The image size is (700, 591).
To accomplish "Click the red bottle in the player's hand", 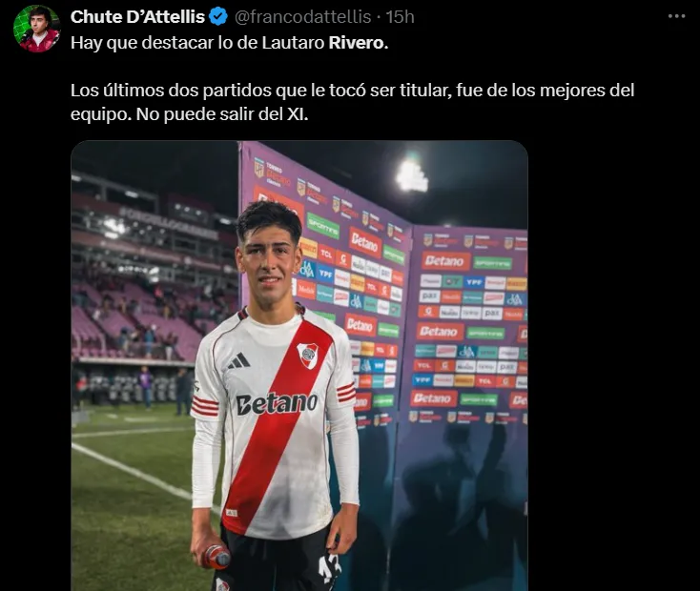I will [216, 557].
